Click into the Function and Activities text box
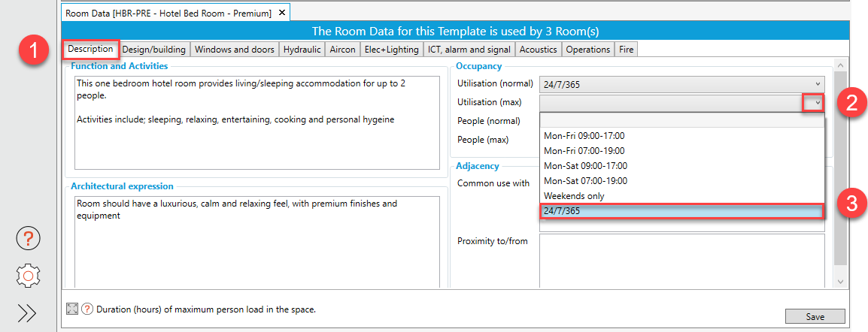 [x=257, y=122]
